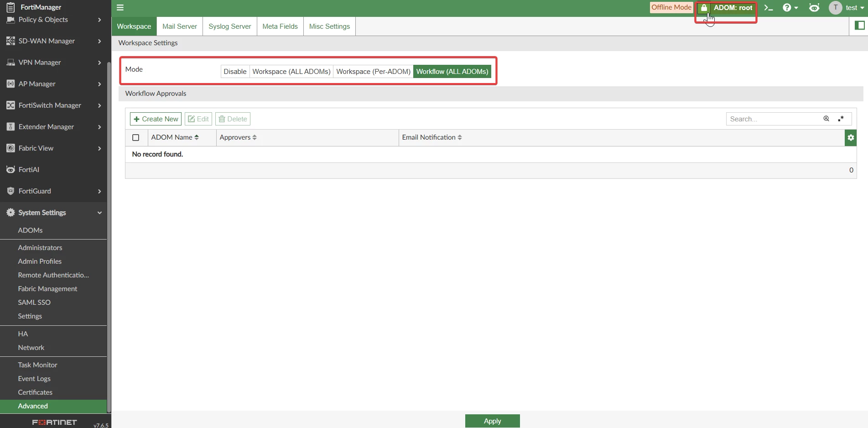Click the sidebar vertical scrollbar
The height and width of the screenshot is (428, 868).
(x=109, y=237)
